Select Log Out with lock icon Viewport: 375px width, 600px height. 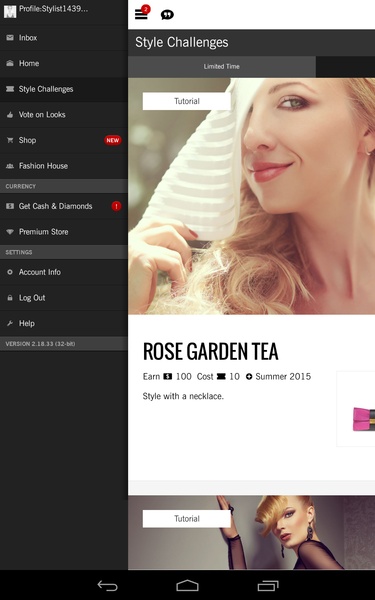[64, 298]
